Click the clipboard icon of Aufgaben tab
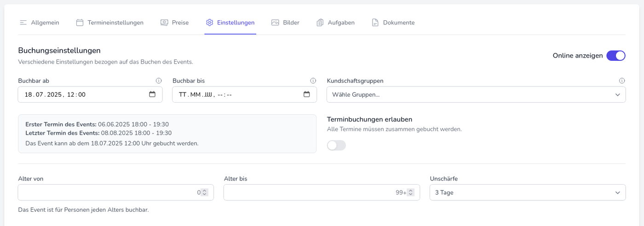Viewport: 644px width, 226px height. pos(320,23)
